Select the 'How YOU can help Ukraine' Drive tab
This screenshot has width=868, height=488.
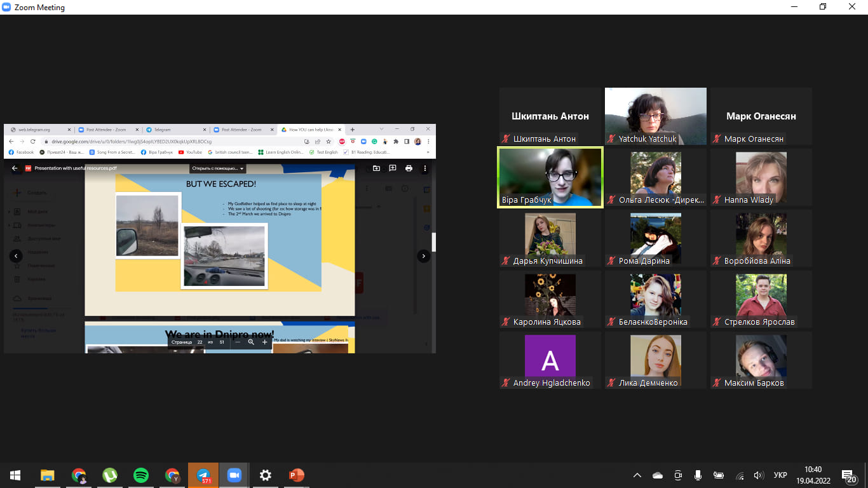[x=310, y=130]
